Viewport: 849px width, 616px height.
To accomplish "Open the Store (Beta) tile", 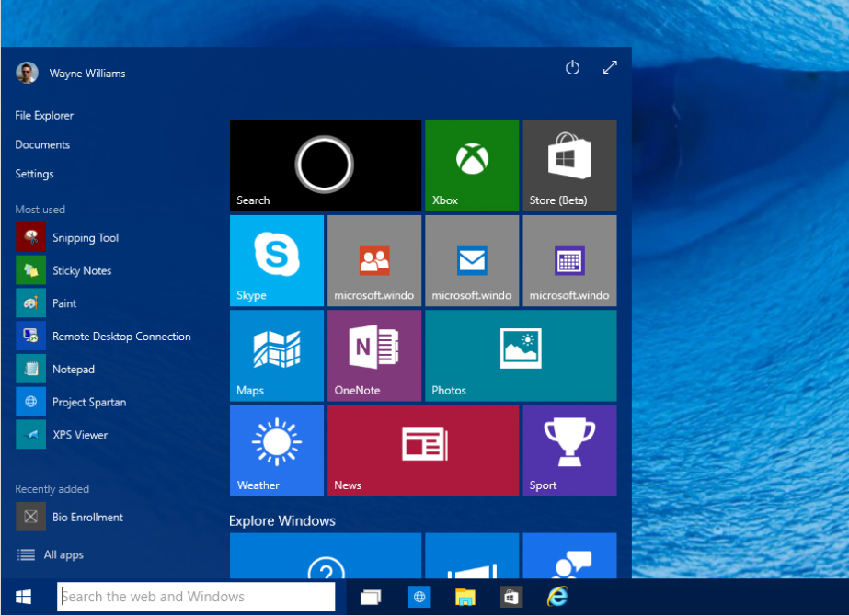I will click(x=569, y=165).
